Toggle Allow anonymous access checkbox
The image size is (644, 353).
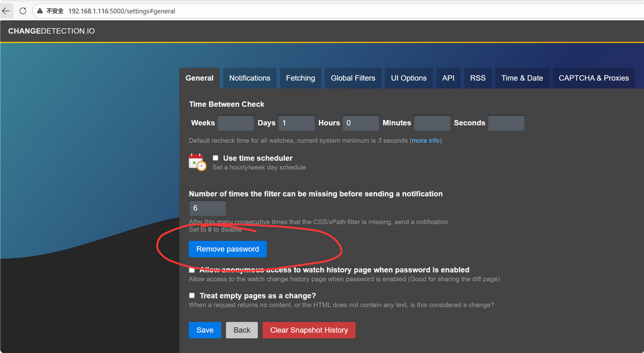click(192, 270)
